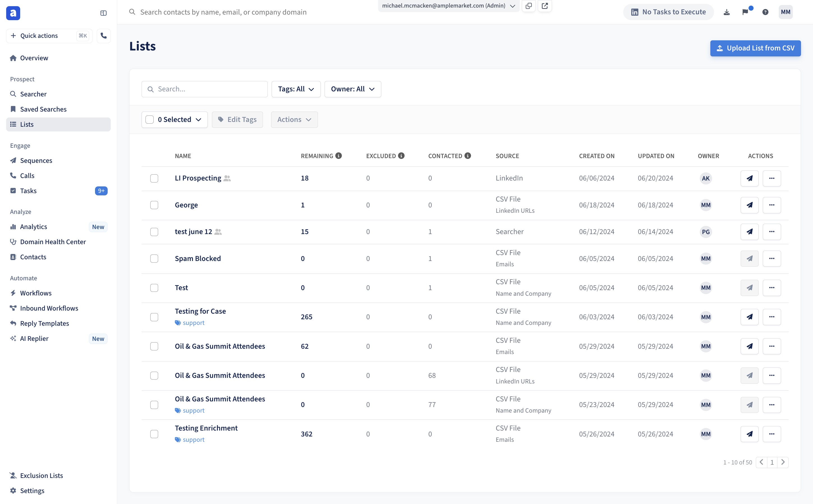Check the box for the Spam Blocked list
Viewport: 813px width, 504px height.
(154, 259)
